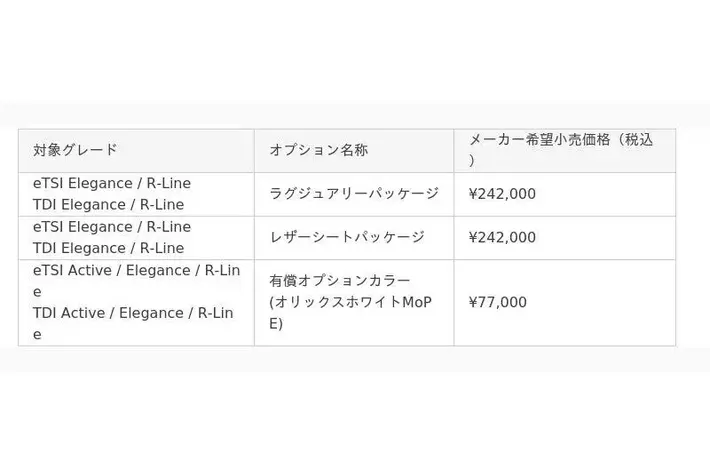The height and width of the screenshot is (474, 710).
Task: Click TDI Elegance / R-Line in the レザーシートパッケージ row
Action: [x=108, y=248]
